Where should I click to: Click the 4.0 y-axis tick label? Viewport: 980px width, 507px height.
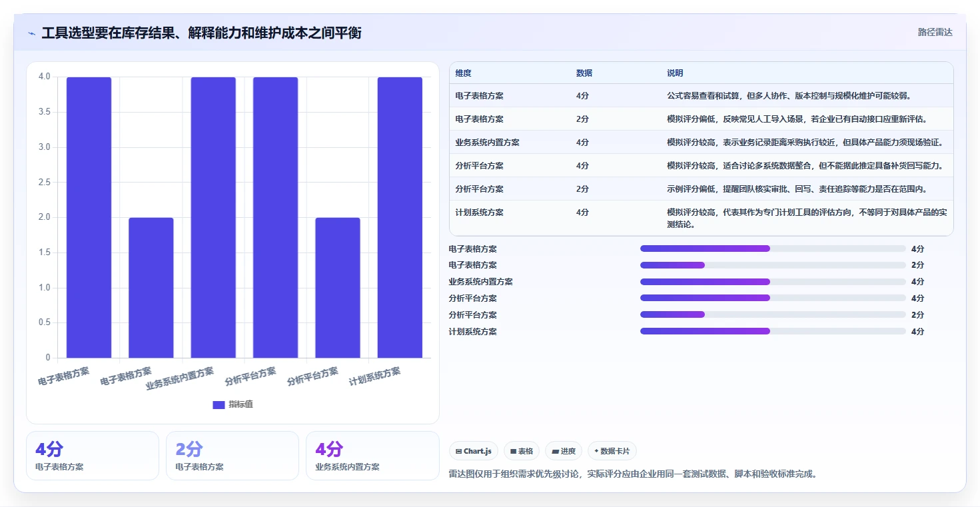coord(45,77)
